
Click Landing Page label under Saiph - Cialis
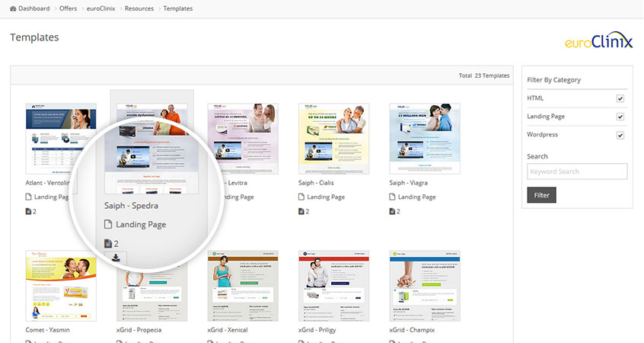click(x=326, y=197)
